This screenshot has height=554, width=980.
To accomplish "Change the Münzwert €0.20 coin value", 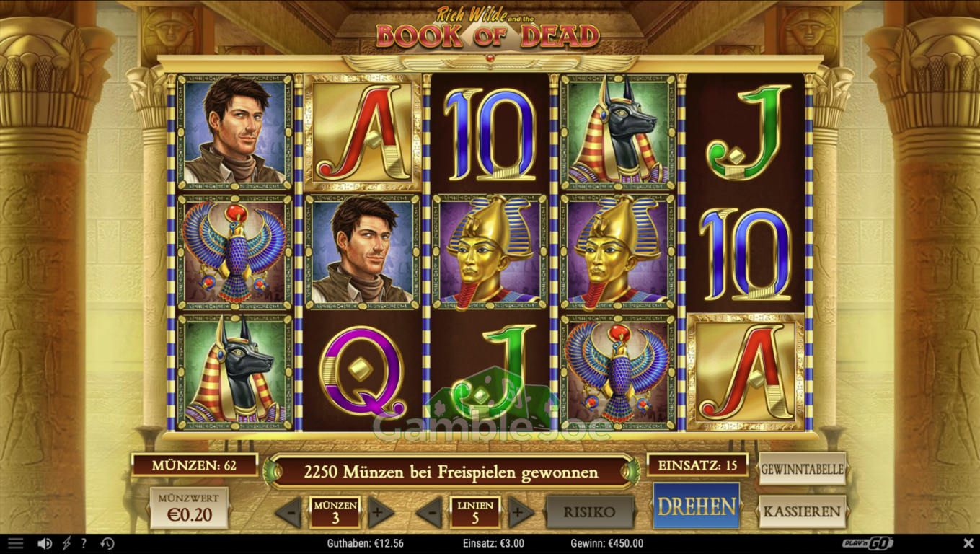I will coord(189,508).
